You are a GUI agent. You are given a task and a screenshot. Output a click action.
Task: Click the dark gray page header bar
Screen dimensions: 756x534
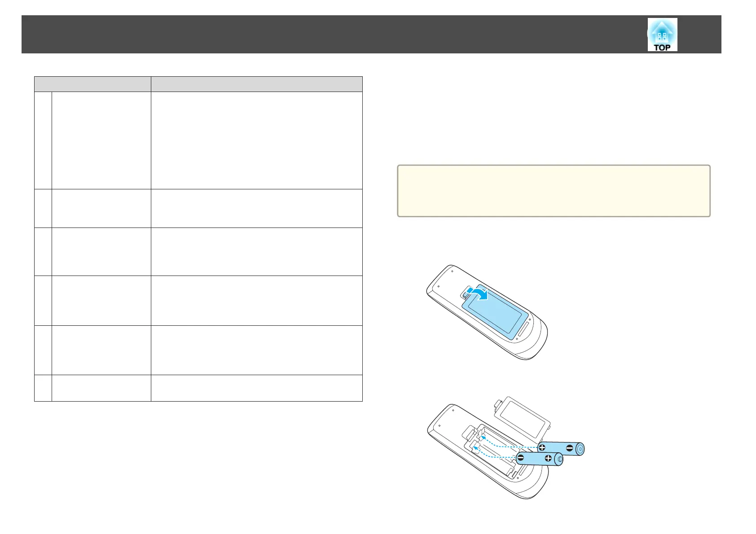371,34
